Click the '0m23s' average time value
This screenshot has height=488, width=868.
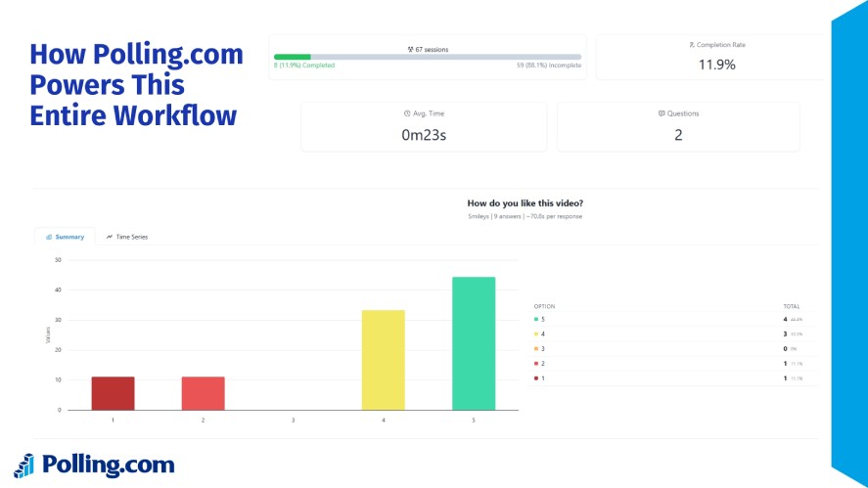click(424, 135)
